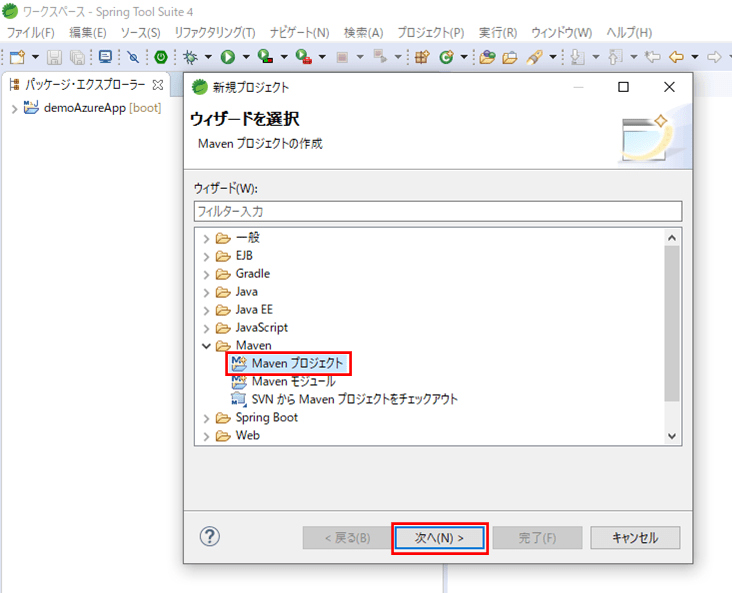Expand the Java EE wizard category

pyautogui.click(x=207, y=310)
